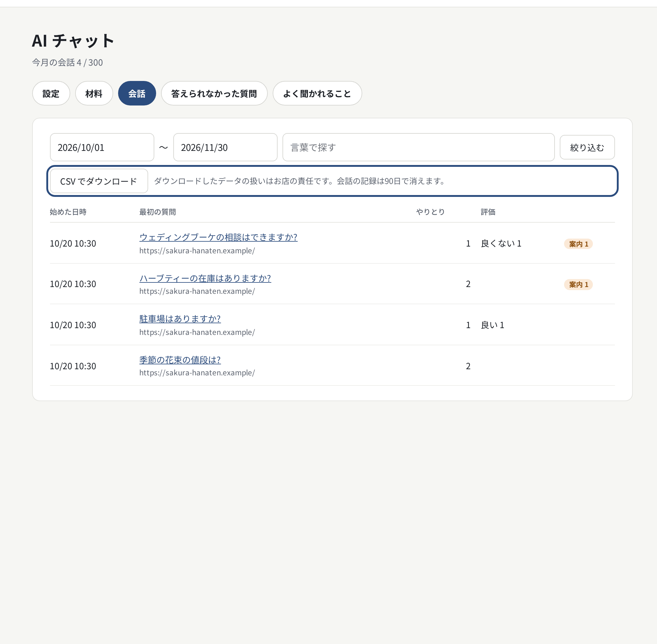The height and width of the screenshot is (644, 657).
Task: Click CSV でダウンロード button
Action: point(99,181)
